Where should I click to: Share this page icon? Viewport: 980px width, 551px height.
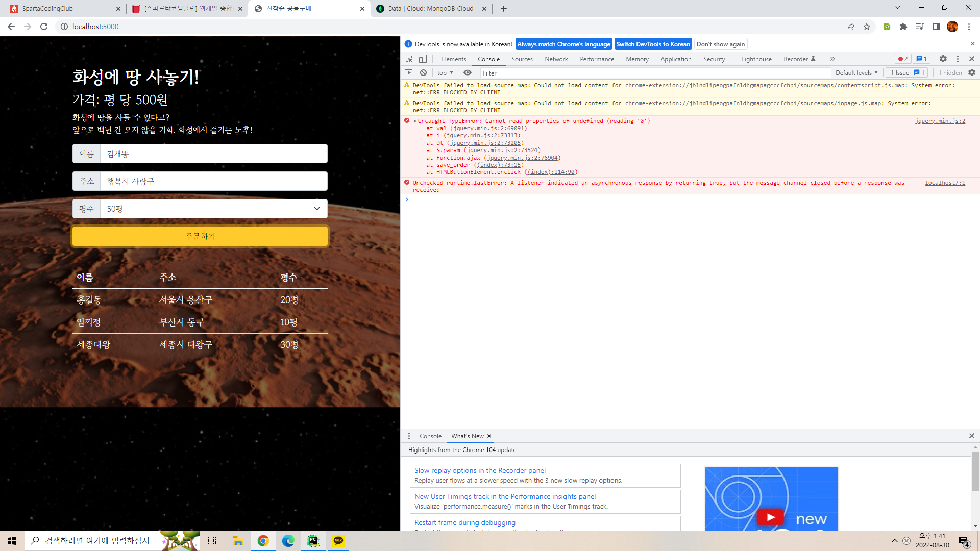pyautogui.click(x=850, y=27)
